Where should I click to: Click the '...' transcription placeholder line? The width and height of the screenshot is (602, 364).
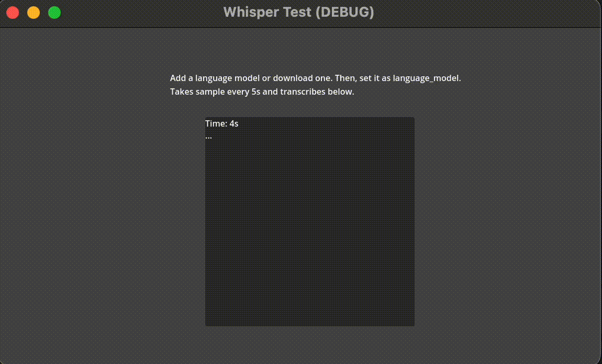pos(208,136)
